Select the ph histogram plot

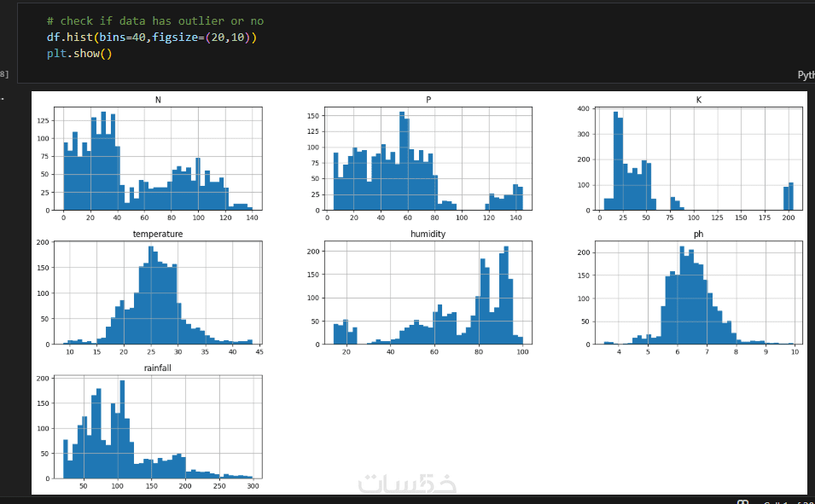tap(699, 293)
